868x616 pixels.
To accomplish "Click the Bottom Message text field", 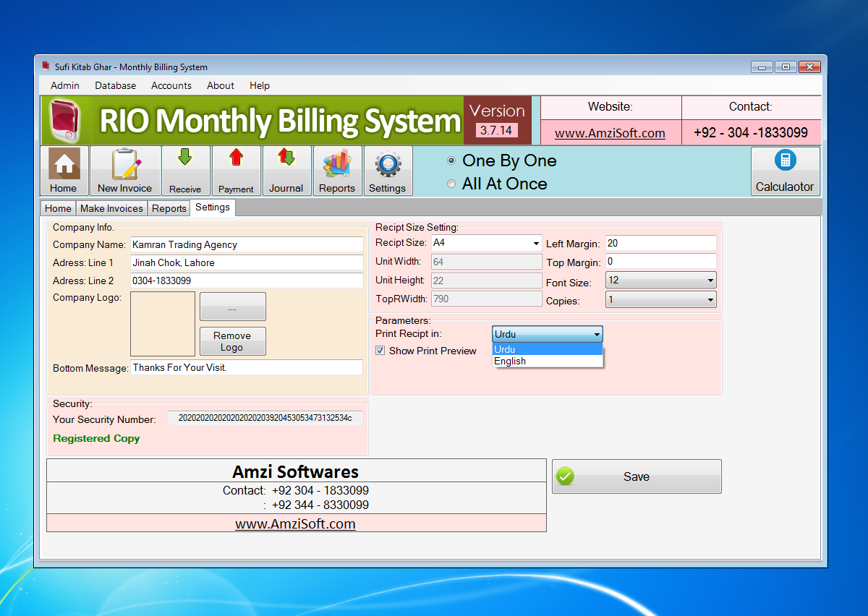I will click(247, 367).
